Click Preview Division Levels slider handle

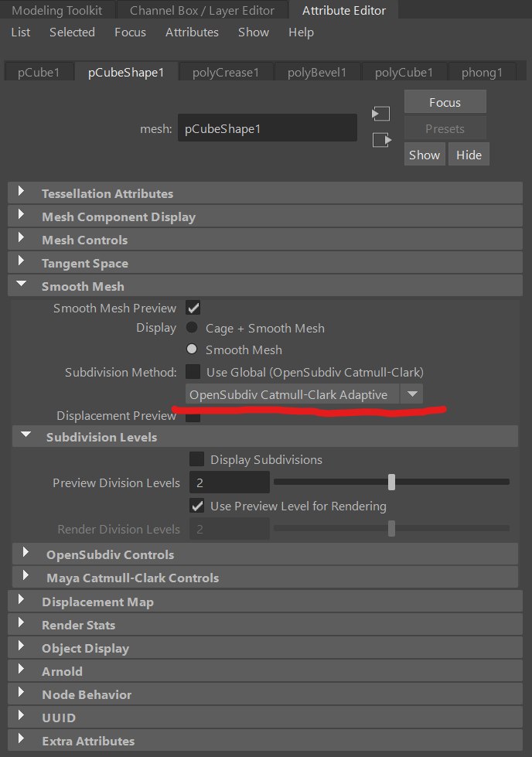[x=391, y=482]
